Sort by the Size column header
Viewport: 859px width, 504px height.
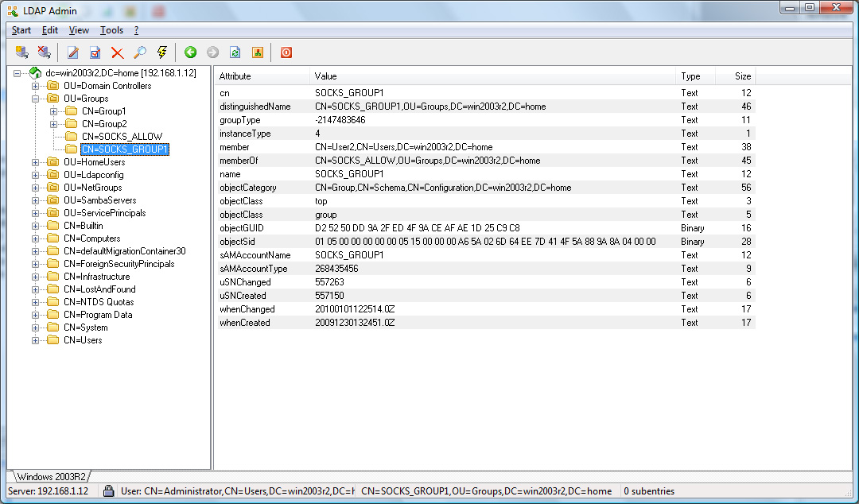[736, 76]
